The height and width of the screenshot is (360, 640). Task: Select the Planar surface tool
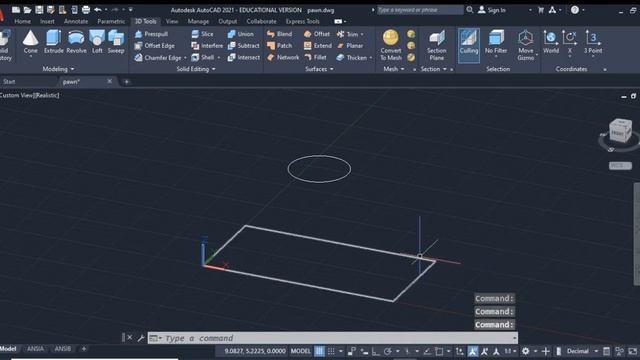coord(350,46)
